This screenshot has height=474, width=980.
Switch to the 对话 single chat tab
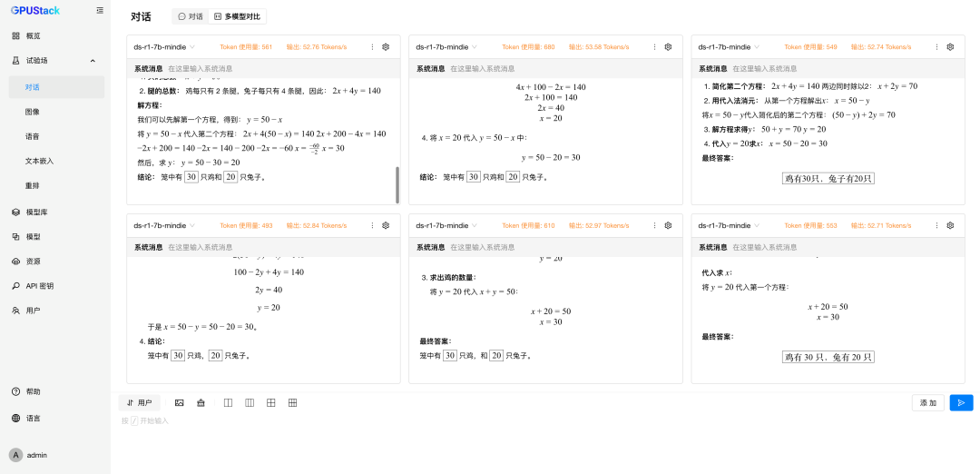tap(191, 17)
